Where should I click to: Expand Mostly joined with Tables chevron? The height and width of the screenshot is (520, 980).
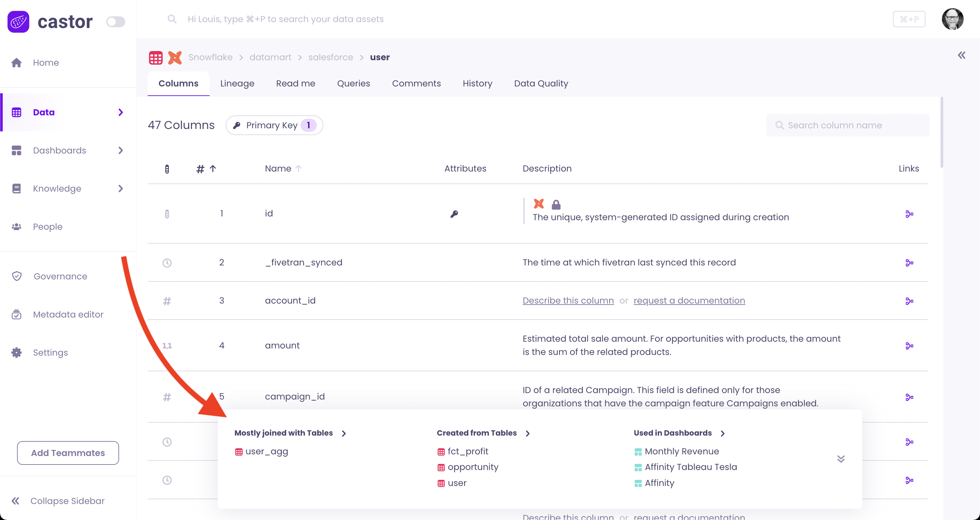(x=344, y=433)
